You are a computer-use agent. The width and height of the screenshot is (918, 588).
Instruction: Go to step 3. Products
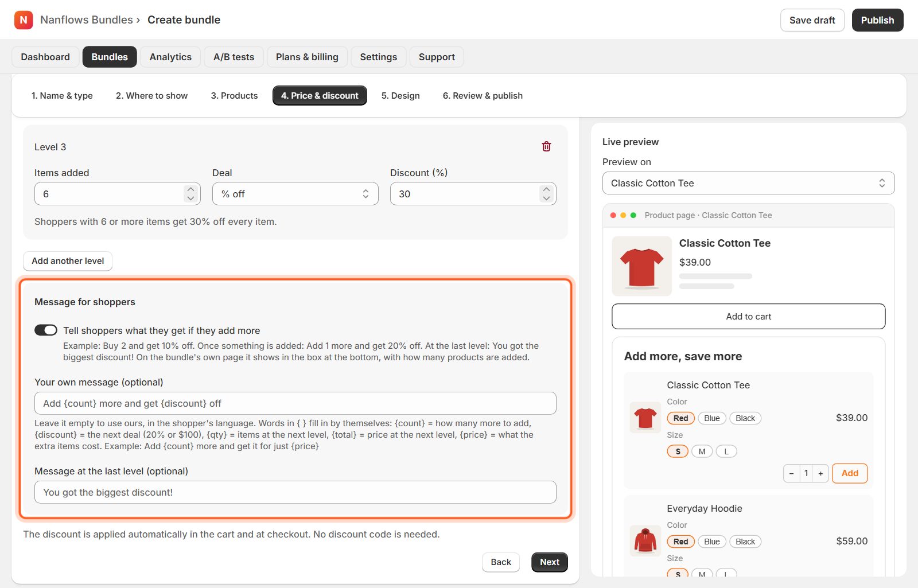(234, 96)
